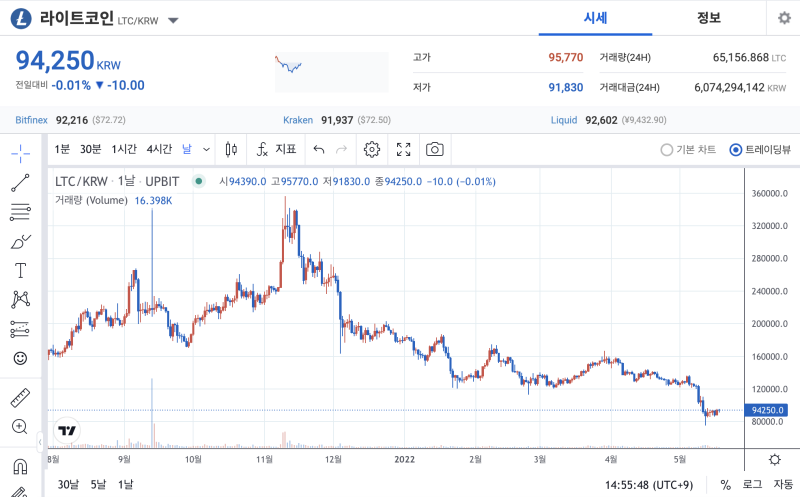Undo the last chart action
800x497 pixels.
pyautogui.click(x=319, y=150)
